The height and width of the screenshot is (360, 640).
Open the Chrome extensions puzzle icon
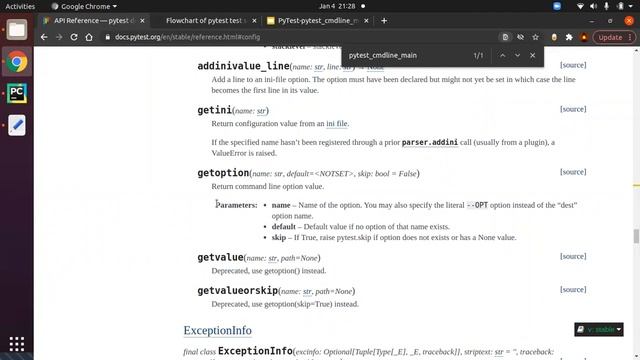[x=569, y=37]
